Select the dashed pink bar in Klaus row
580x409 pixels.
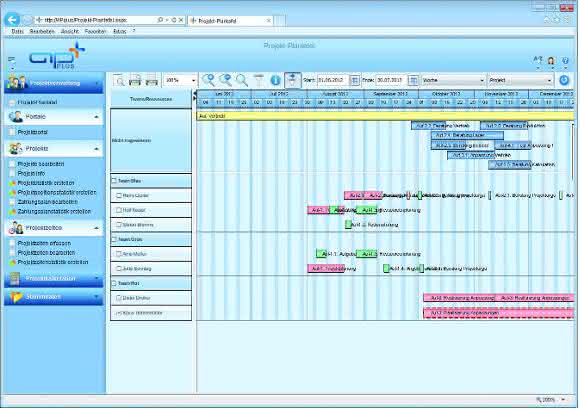point(498,313)
